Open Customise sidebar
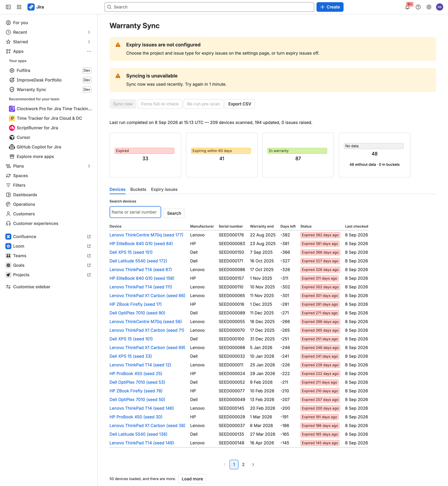448x486 pixels. point(48,287)
